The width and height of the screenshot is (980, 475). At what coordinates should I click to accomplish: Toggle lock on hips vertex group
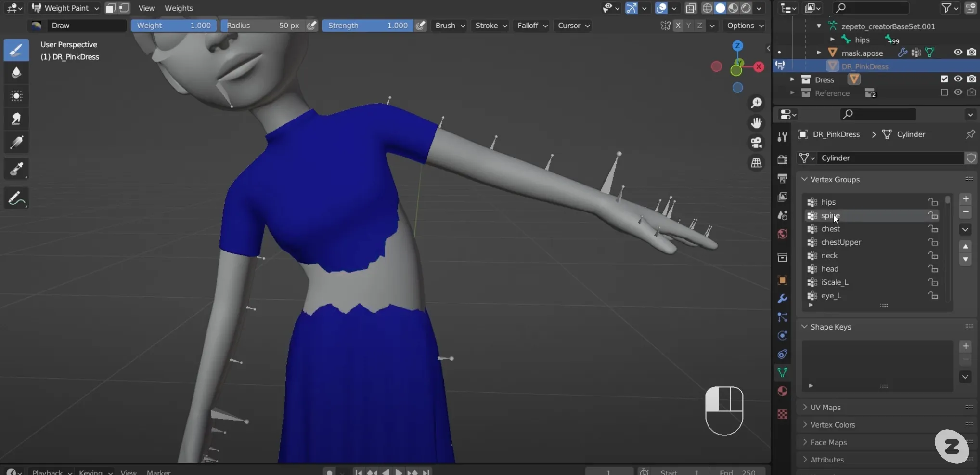[933, 202]
